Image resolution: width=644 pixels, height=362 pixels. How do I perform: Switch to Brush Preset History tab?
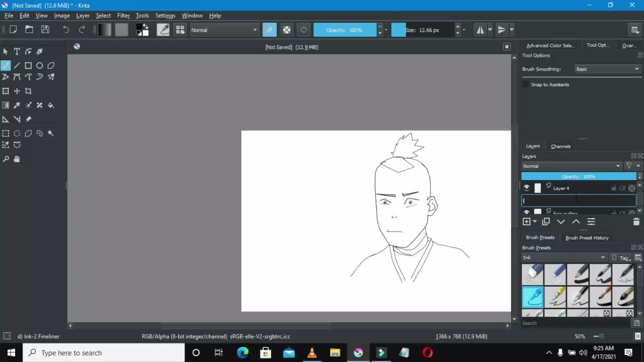pyautogui.click(x=587, y=238)
